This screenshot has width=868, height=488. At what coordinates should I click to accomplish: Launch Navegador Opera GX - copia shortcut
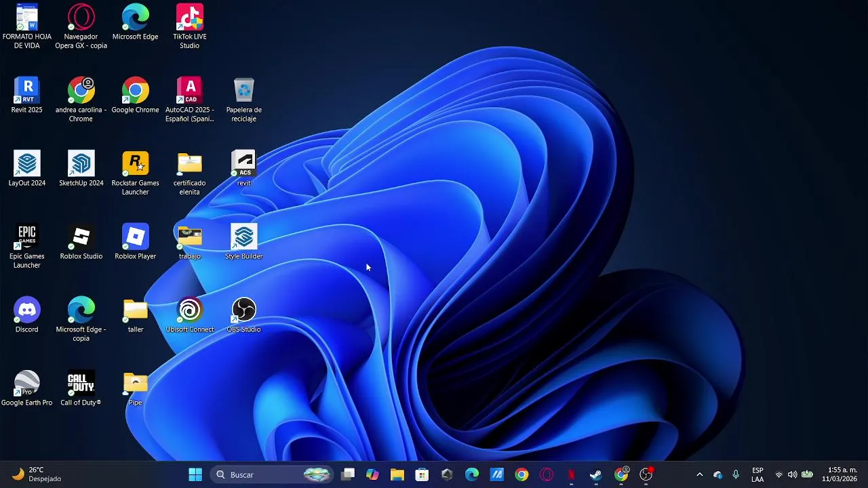[x=81, y=27]
